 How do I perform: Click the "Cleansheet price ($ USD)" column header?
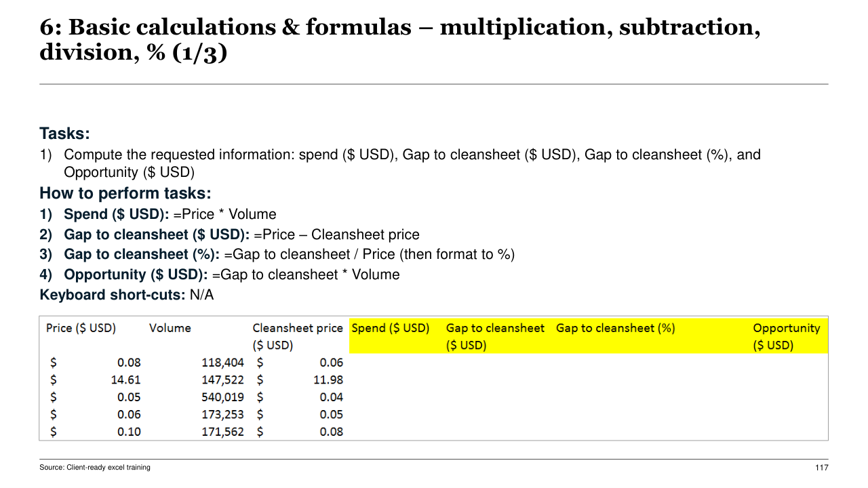[x=297, y=336]
